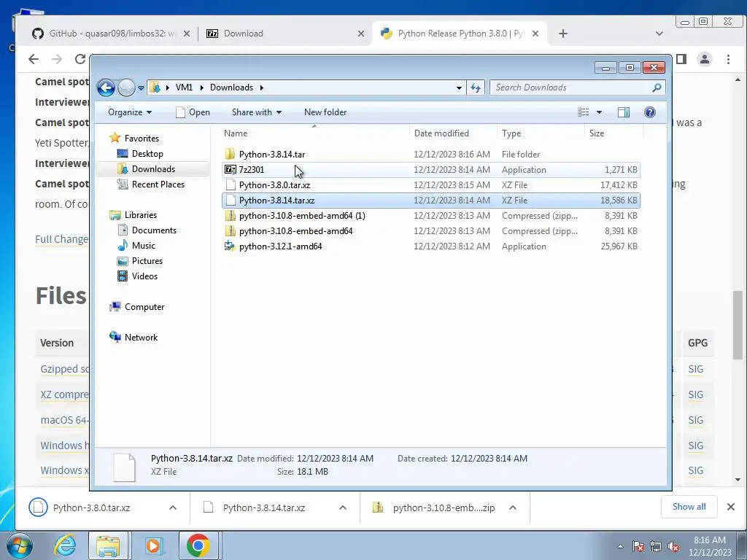Select Libraries in the navigation pane

[141, 215]
